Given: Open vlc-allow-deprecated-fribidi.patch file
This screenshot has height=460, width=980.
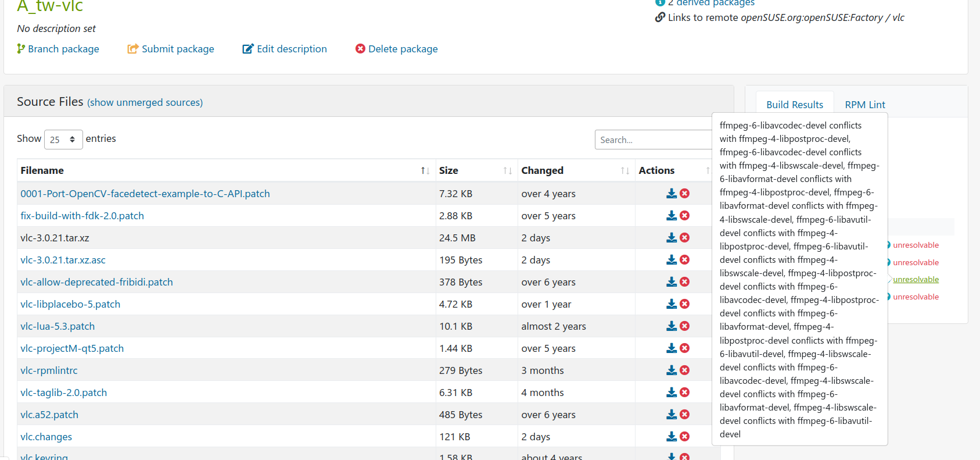Looking at the screenshot, I should point(96,282).
